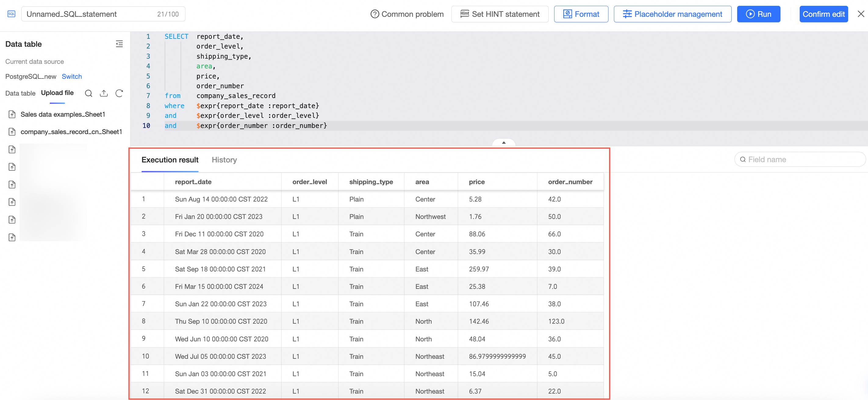Switch to Data table tab in sidebar
Screen dimensions: 868x400
(x=20, y=93)
